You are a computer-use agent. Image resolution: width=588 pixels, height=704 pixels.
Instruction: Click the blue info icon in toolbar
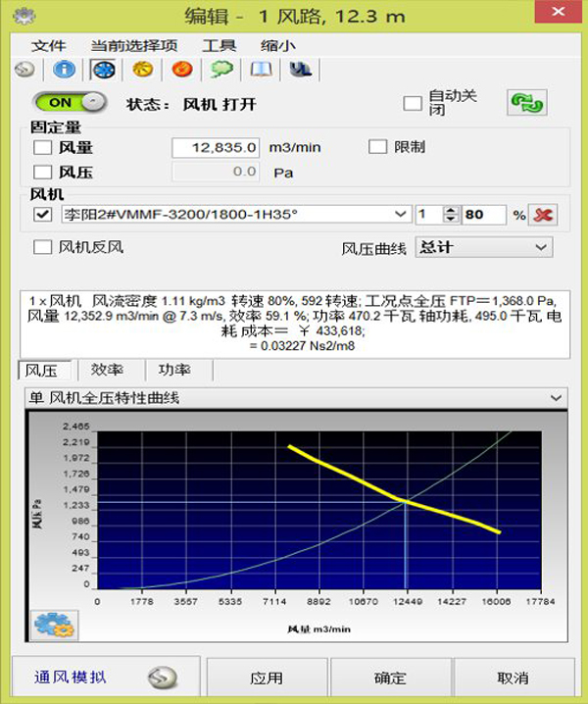(64, 70)
